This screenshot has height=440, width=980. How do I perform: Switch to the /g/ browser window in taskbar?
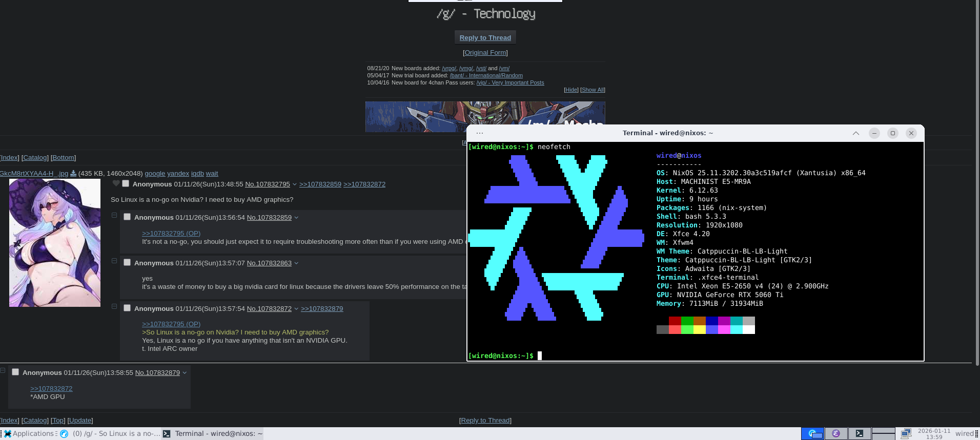(110, 433)
